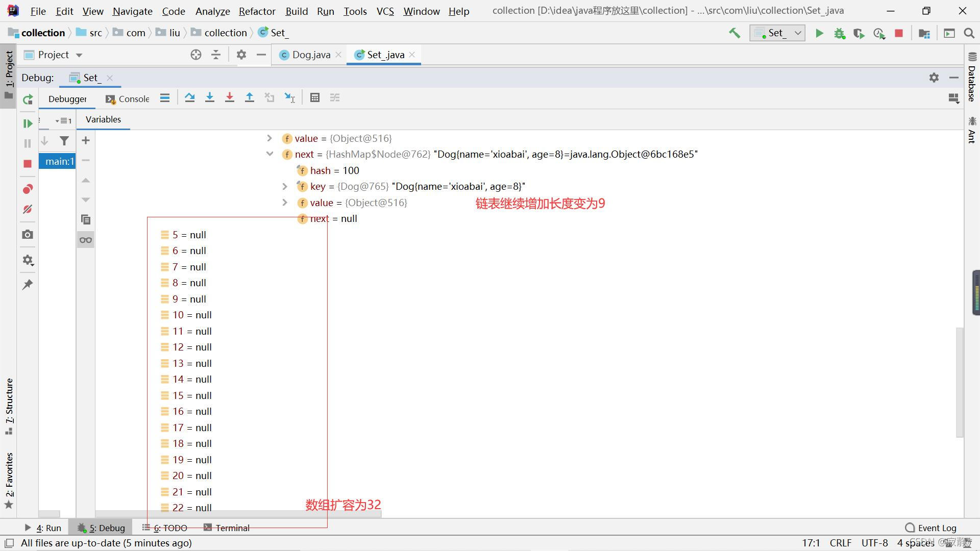The image size is (980, 551).
Task: Add a New Watch with plus icon
Action: point(86,140)
